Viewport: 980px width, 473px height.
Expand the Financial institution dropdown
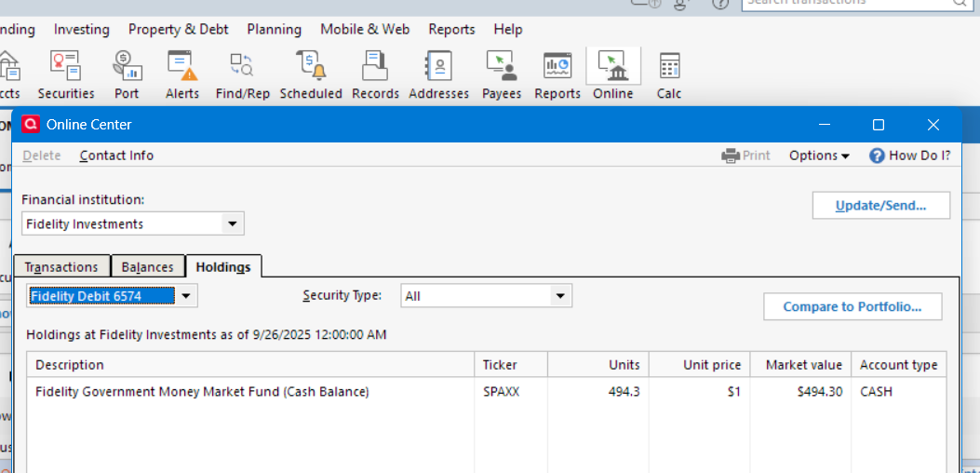[x=233, y=224]
